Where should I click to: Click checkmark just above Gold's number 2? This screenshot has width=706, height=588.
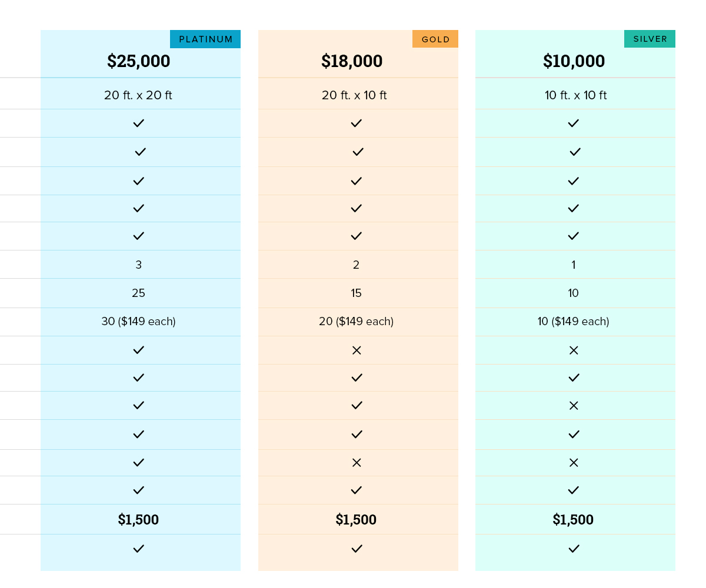[356, 236]
